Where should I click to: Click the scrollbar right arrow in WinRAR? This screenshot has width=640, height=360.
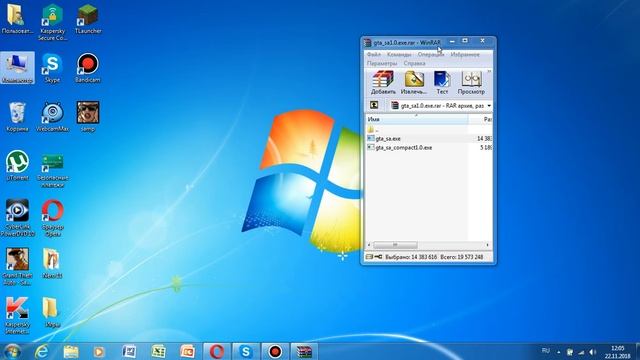click(487, 245)
